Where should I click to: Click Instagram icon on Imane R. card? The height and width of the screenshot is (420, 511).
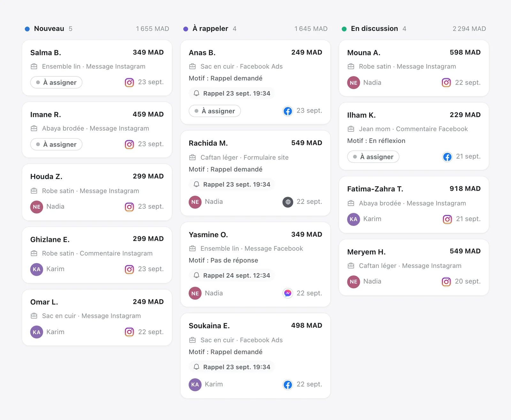pos(129,145)
